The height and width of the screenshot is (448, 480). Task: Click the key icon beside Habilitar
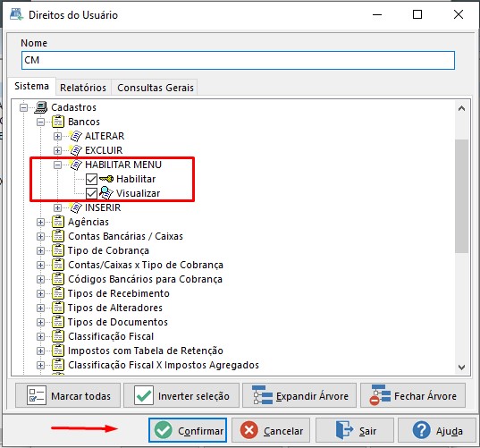[106, 179]
